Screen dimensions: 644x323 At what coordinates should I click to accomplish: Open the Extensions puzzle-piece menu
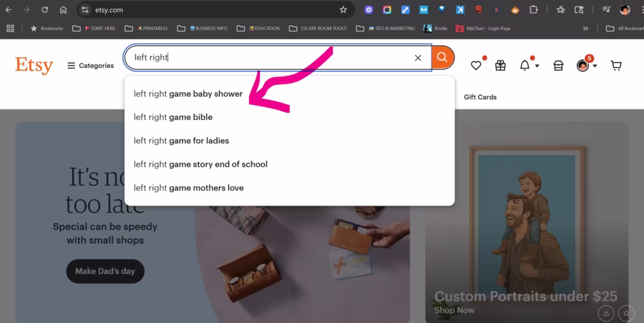click(x=533, y=10)
